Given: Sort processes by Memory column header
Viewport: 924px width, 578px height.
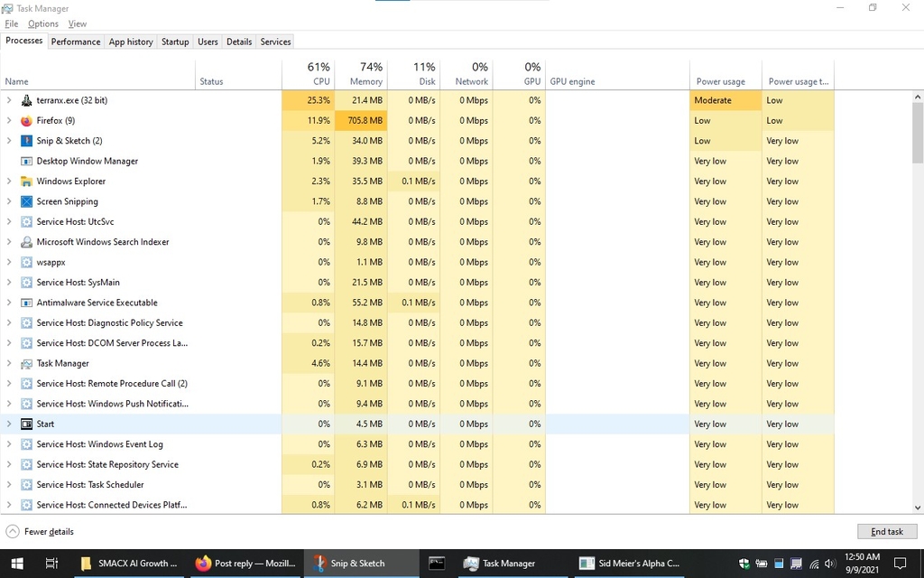Looking at the screenshot, I should click(x=361, y=74).
